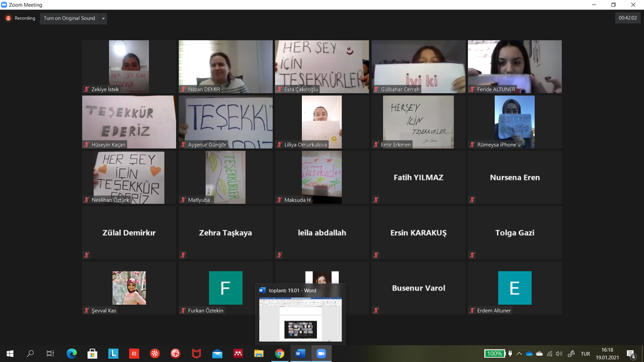Select Esra Çakıroğlu's video tile

(x=321, y=67)
